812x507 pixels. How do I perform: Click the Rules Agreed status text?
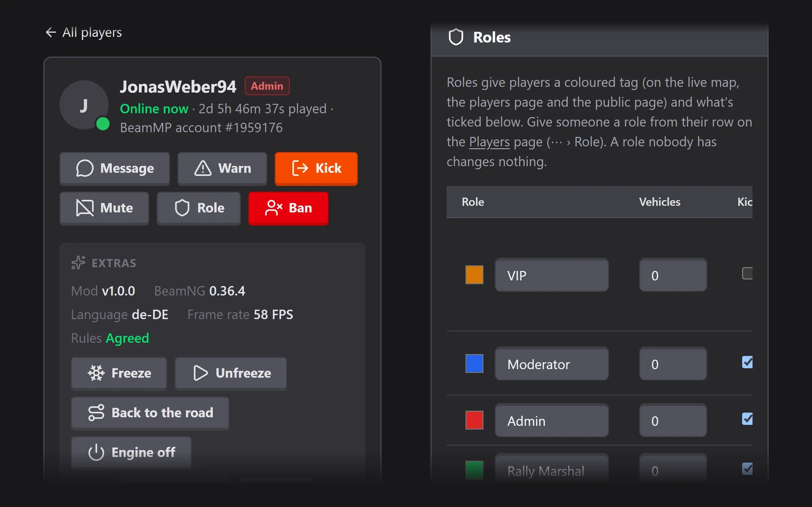(x=110, y=338)
